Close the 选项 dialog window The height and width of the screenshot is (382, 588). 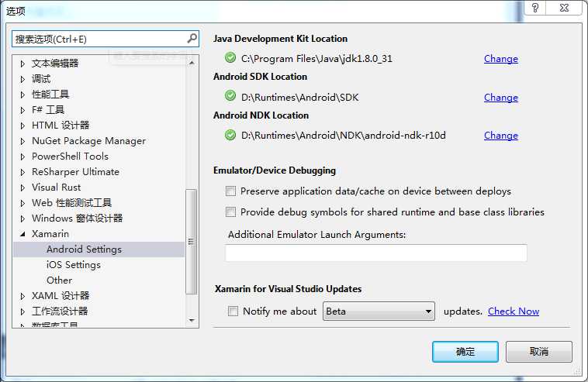(x=564, y=8)
